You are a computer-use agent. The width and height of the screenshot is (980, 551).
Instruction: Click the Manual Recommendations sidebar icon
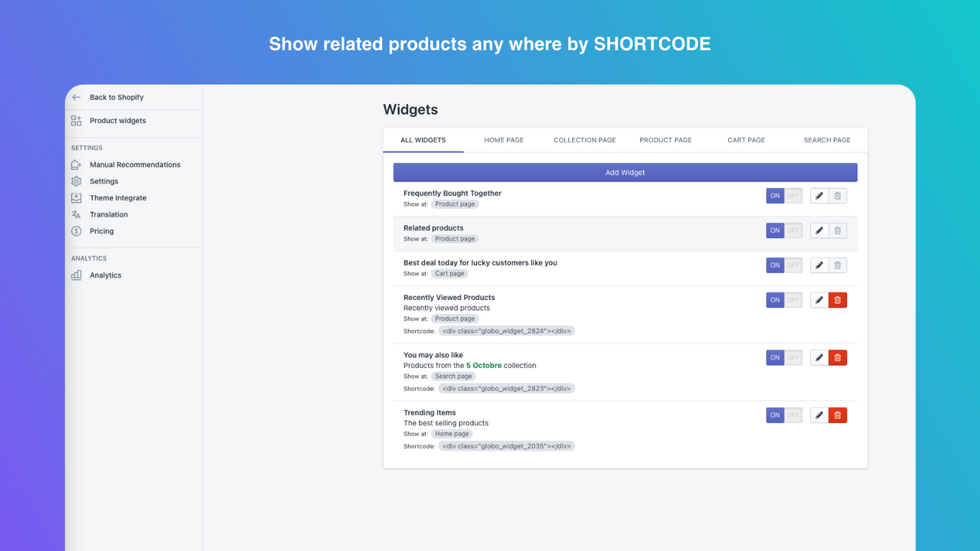pos(77,165)
